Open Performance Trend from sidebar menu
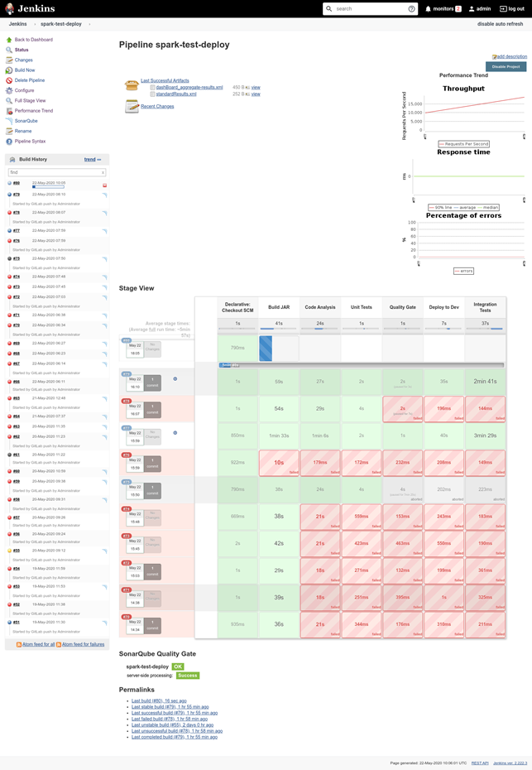 point(33,111)
